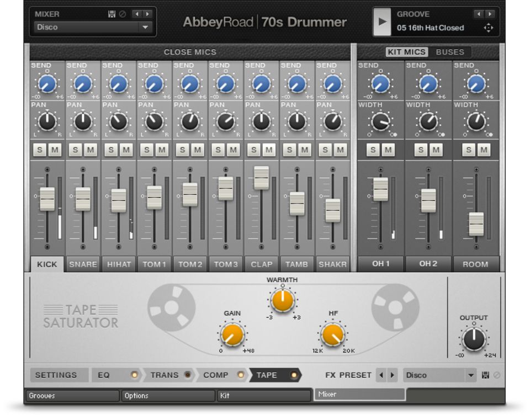Save the mixer preset with the floppy icon
530x420 pixels.
click(x=112, y=14)
